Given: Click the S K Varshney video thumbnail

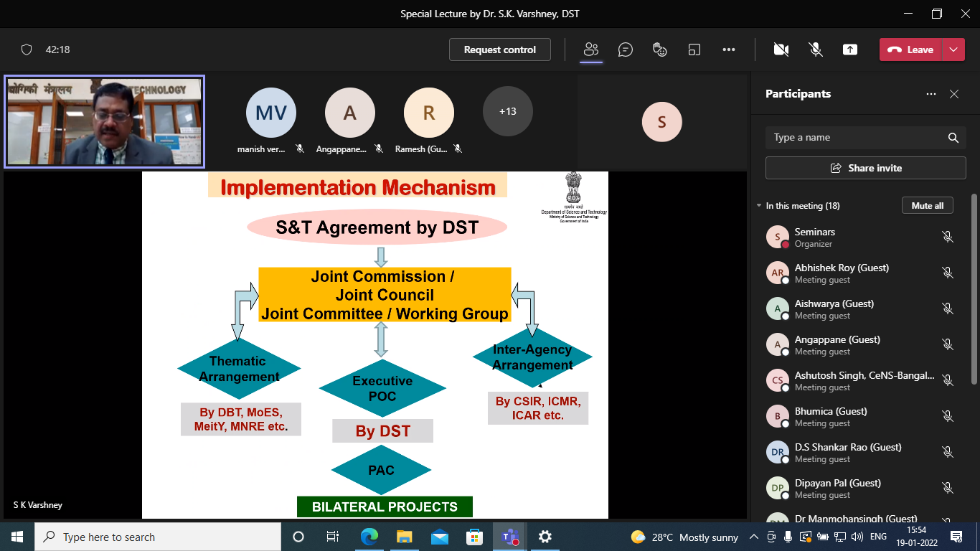Looking at the screenshot, I should coord(105,121).
